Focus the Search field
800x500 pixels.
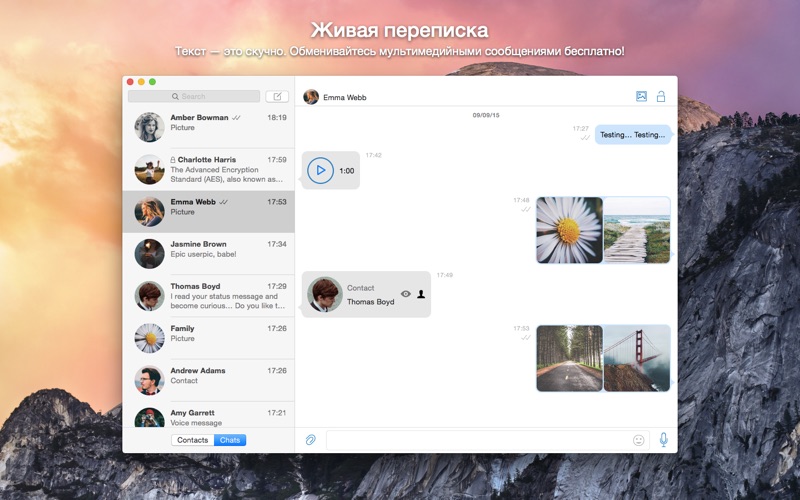194,96
